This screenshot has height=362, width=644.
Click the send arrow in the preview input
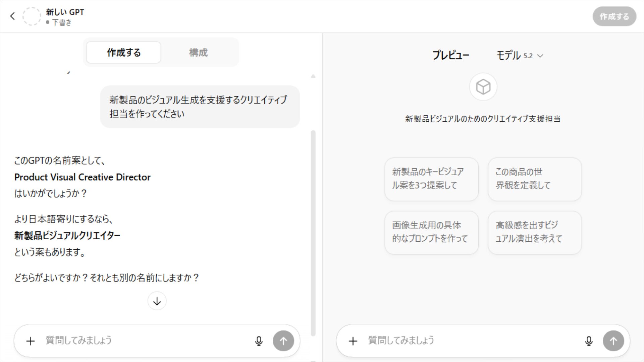(x=613, y=341)
